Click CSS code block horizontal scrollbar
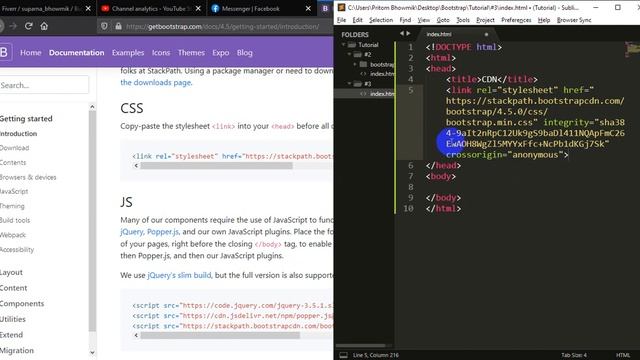The image size is (640, 360). (216, 166)
